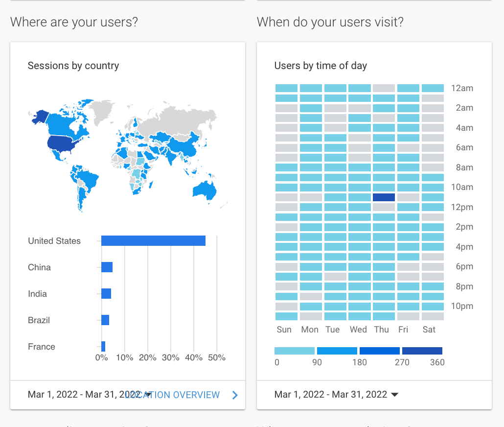Select the darkest Thursday 11am heatmap cell
504x427 pixels.
(384, 197)
